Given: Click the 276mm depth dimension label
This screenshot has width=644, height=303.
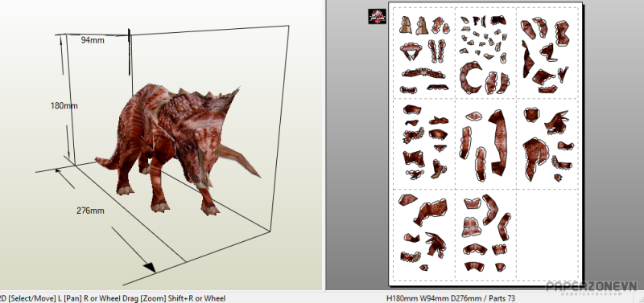Looking at the screenshot, I should point(90,211).
